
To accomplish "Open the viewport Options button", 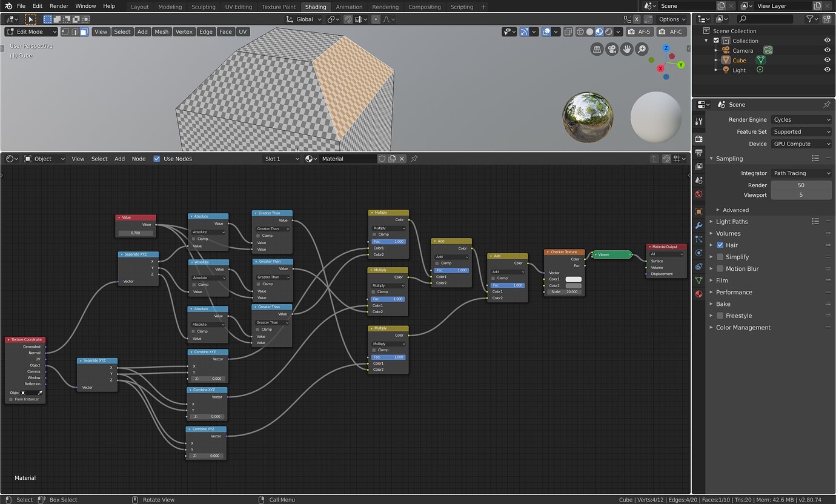I will (x=672, y=19).
